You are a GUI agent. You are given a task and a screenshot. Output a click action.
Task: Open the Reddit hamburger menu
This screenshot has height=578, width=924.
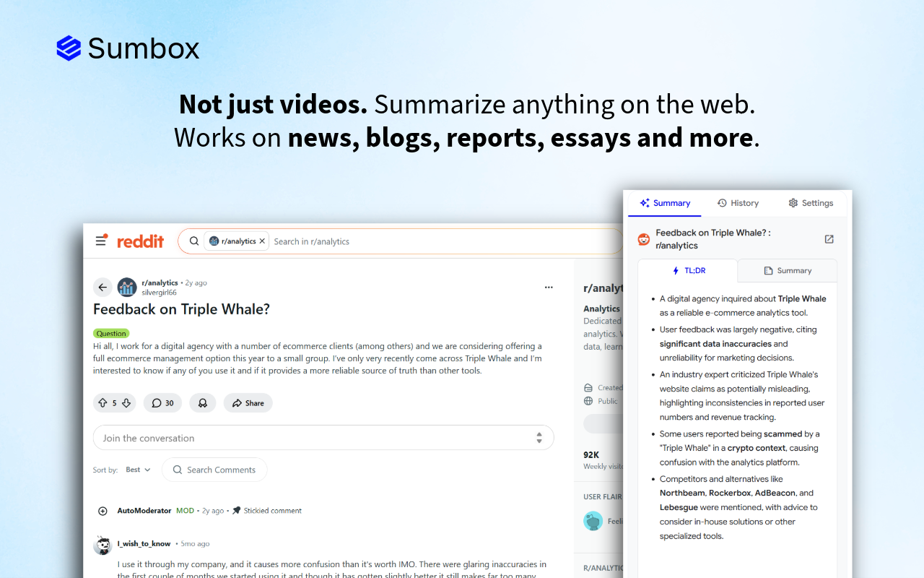[x=101, y=241]
